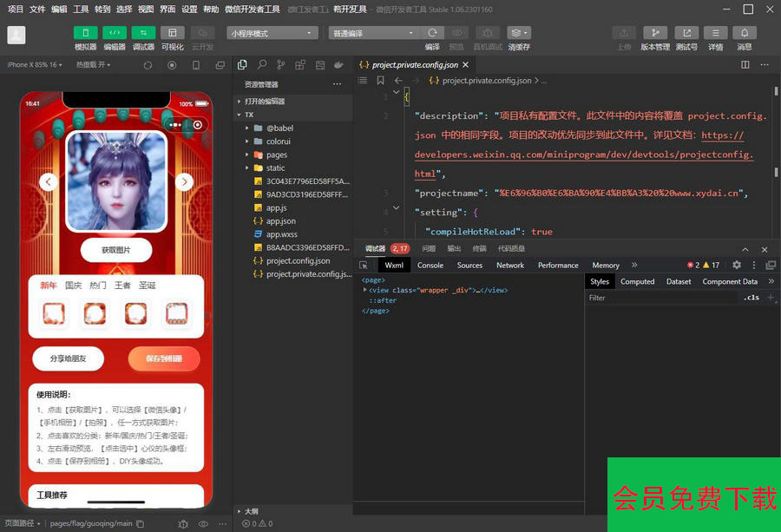Expand the @babel folder

tap(294, 128)
